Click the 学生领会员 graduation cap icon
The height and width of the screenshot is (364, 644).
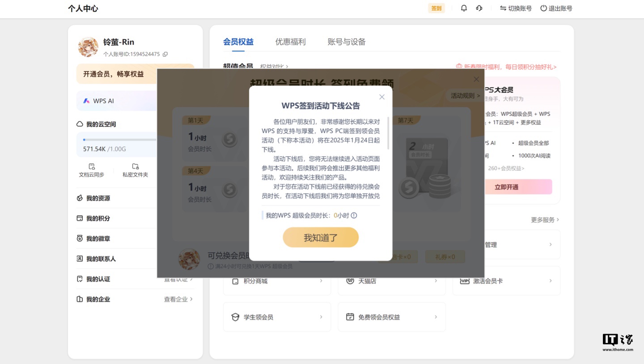(235, 317)
